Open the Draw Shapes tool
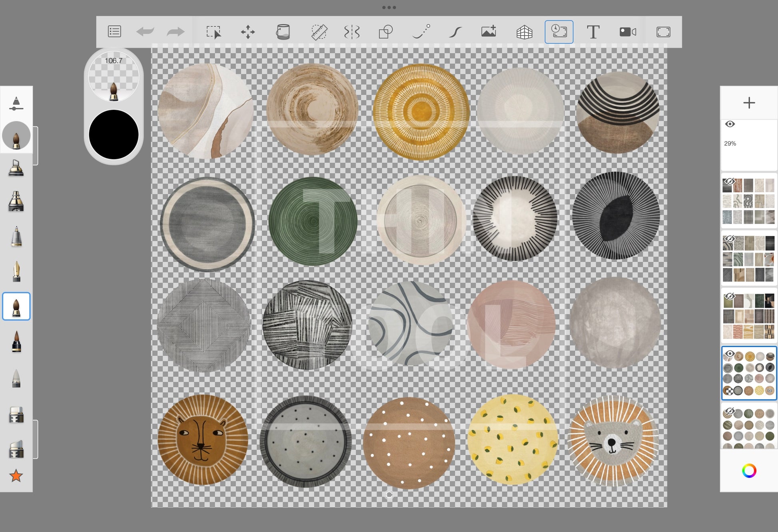This screenshot has height=532, width=778. 386,32
